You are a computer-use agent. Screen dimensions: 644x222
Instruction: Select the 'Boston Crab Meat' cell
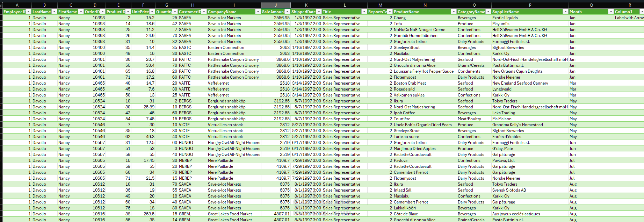(425, 83)
